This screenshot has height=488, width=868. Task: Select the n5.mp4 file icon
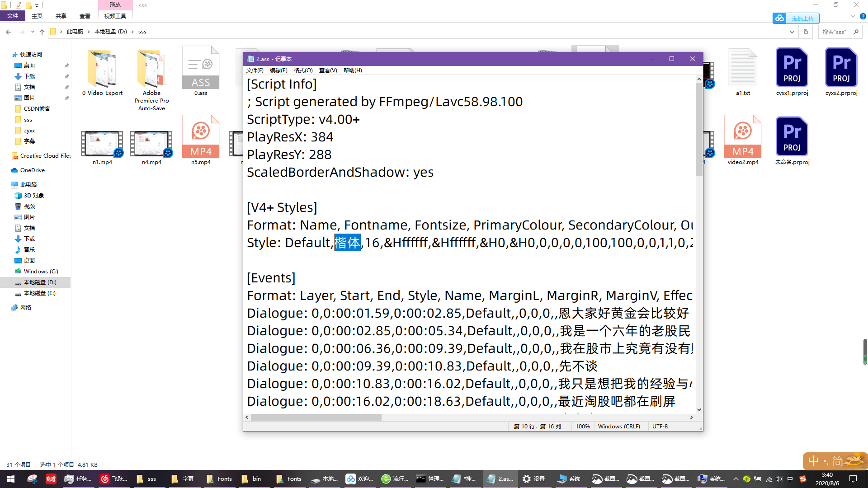point(201,136)
